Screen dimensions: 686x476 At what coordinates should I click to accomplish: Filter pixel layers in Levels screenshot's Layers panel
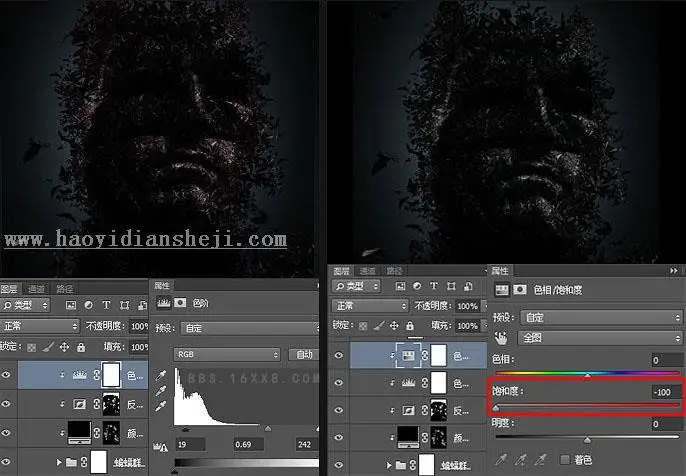point(71,305)
